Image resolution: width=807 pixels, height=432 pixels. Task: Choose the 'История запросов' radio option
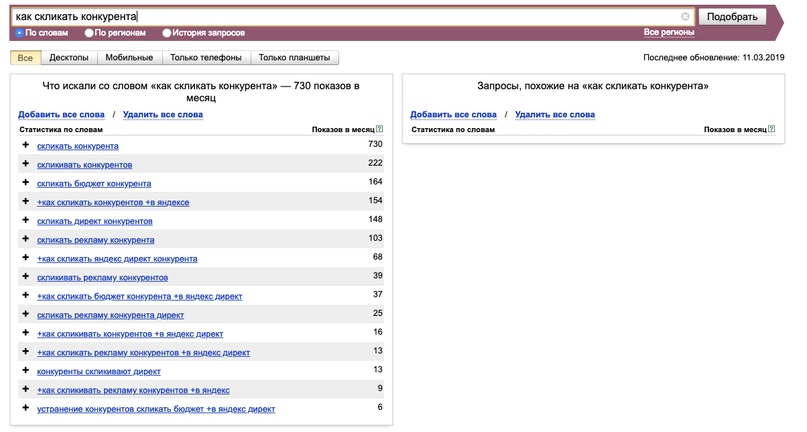click(167, 33)
